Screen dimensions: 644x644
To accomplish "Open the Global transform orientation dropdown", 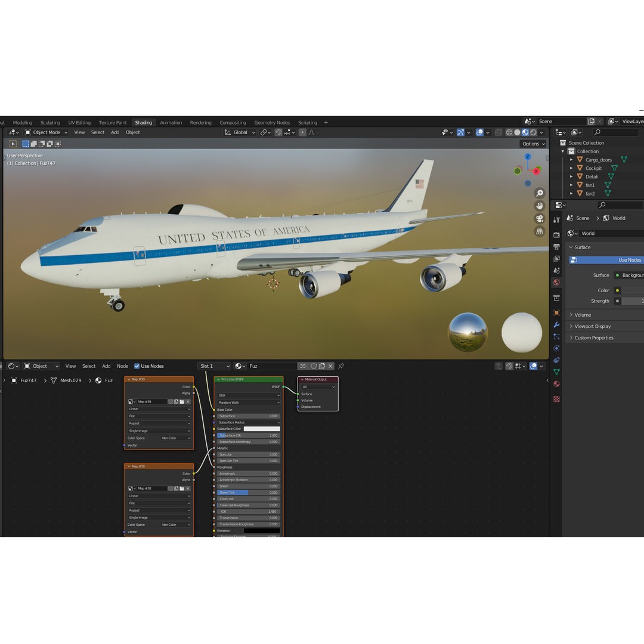I will (x=240, y=132).
